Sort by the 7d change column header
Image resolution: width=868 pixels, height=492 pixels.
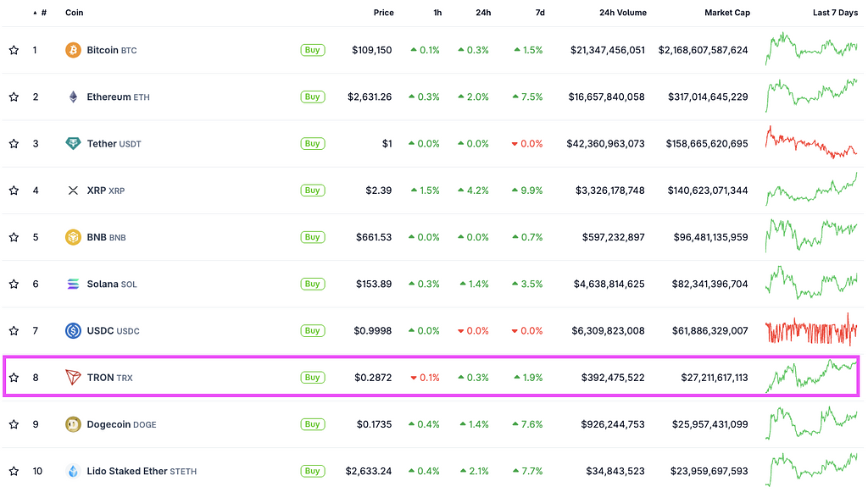(537, 13)
